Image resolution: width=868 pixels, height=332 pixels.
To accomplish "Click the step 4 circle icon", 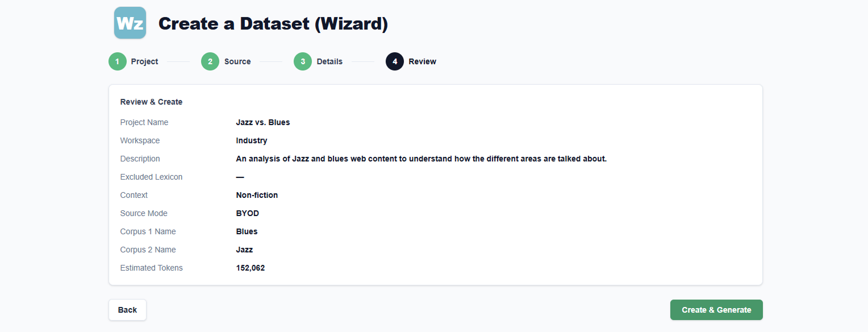I will (395, 61).
